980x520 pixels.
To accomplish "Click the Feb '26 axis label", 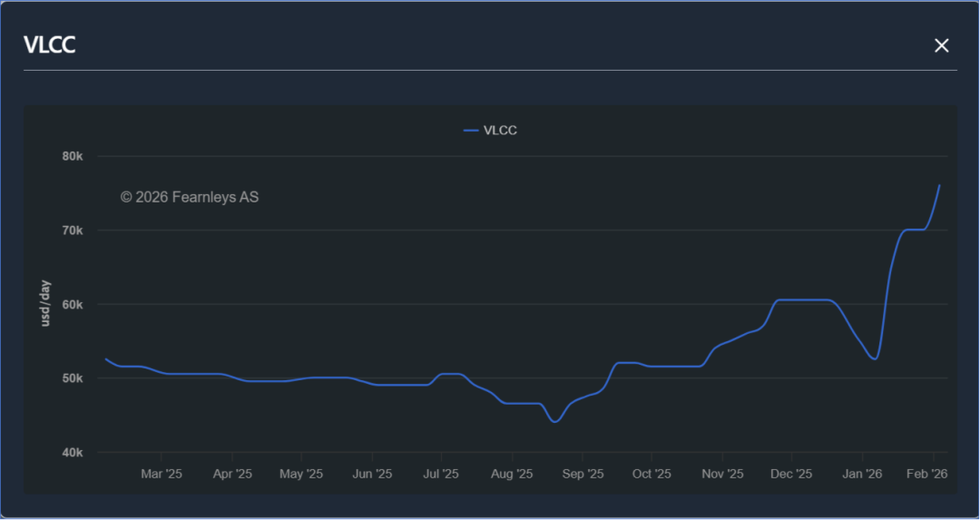I will [927, 474].
